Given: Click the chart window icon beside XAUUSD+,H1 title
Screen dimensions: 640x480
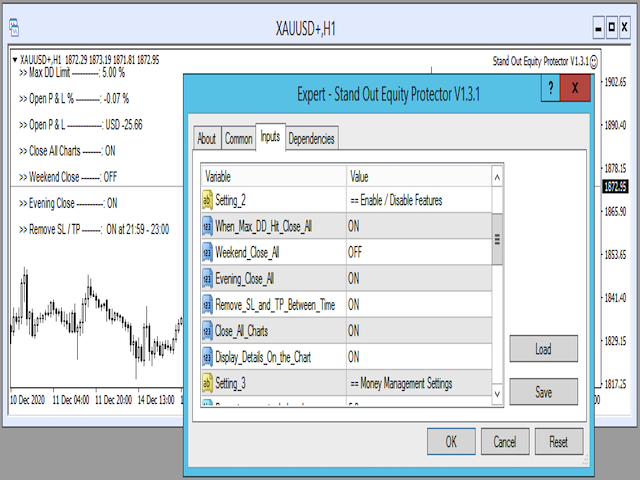Looking at the screenshot, I should click(14, 28).
